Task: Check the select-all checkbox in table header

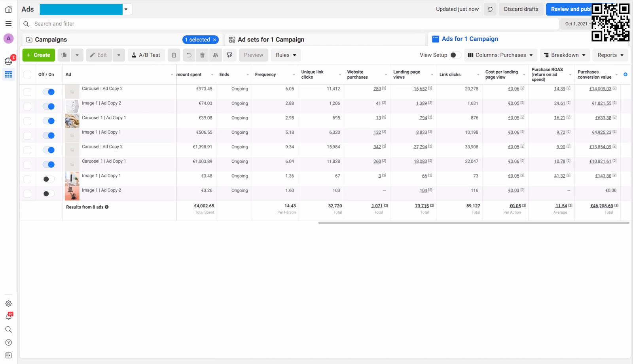Action: pos(27,74)
